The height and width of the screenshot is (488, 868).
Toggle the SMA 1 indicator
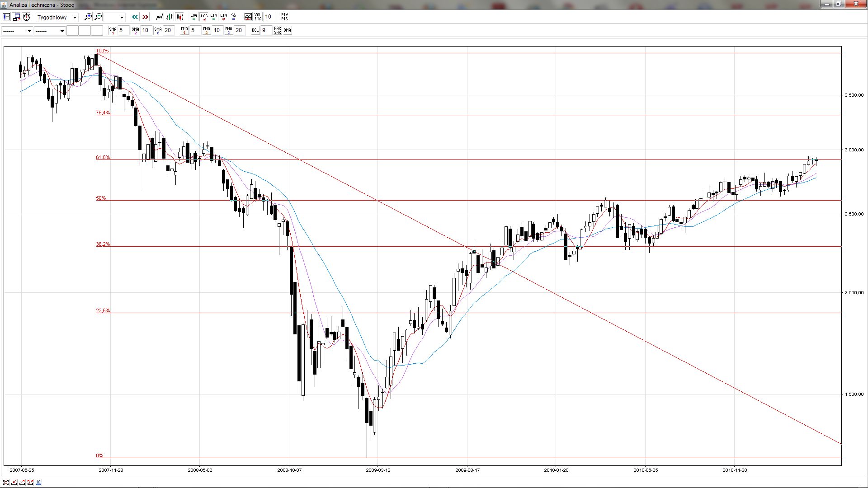(x=113, y=30)
